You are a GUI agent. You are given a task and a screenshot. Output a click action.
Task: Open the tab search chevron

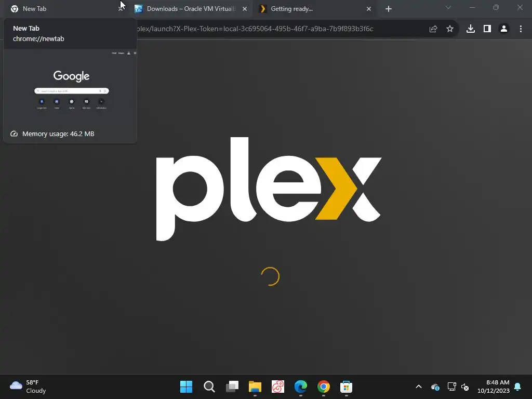[448, 7]
